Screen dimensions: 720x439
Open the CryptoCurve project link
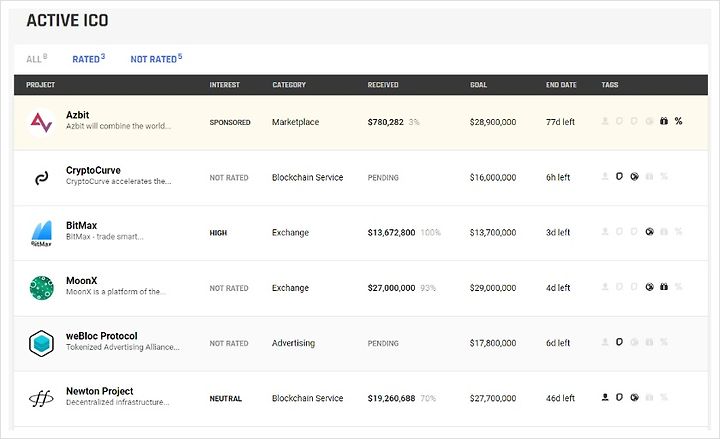(x=93, y=170)
